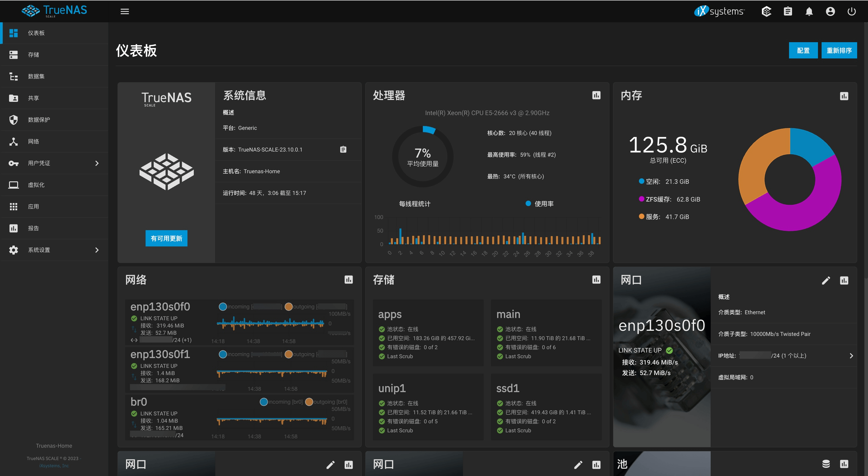
Task: Click 使用率 blue legend dot
Action: click(x=528, y=203)
